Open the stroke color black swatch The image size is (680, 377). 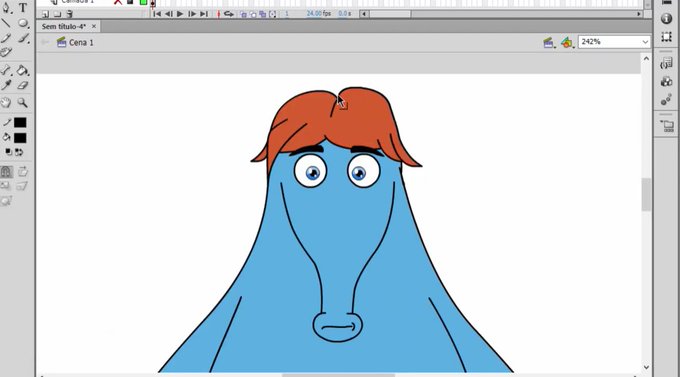[x=20, y=122]
